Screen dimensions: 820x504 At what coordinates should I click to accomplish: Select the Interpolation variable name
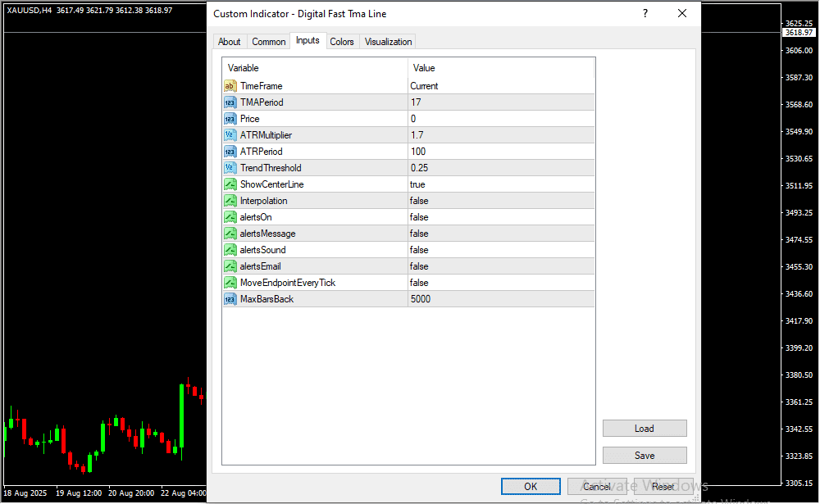click(x=263, y=201)
